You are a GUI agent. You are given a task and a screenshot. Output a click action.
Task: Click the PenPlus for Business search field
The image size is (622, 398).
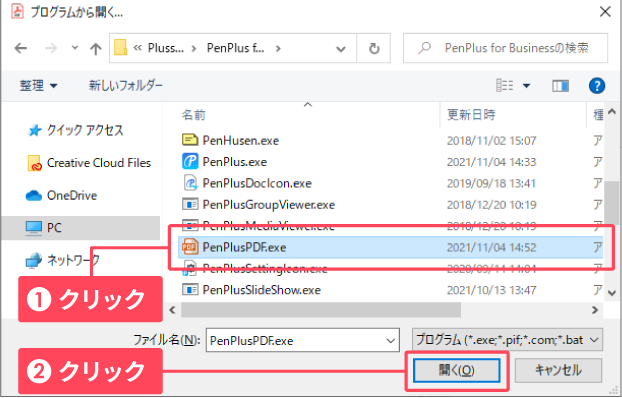tap(505, 48)
